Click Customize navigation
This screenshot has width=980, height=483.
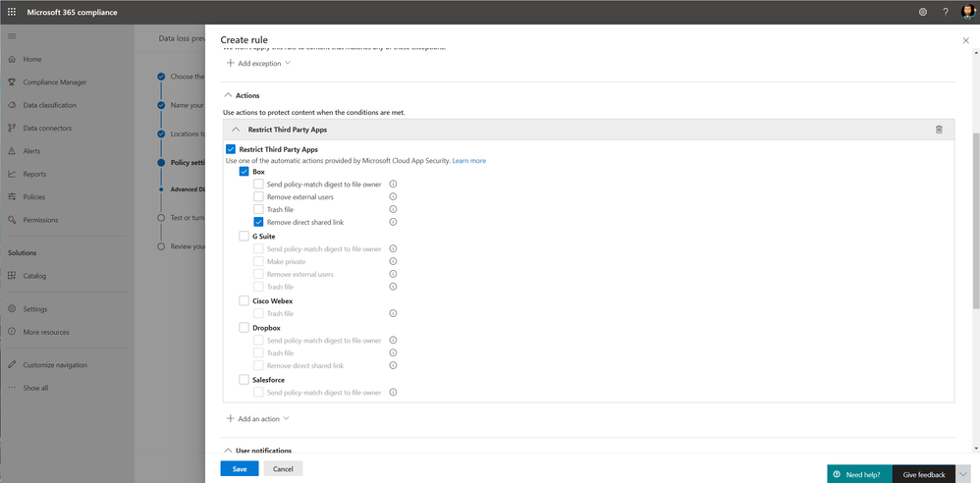pyautogui.click(x=55, y=365)
